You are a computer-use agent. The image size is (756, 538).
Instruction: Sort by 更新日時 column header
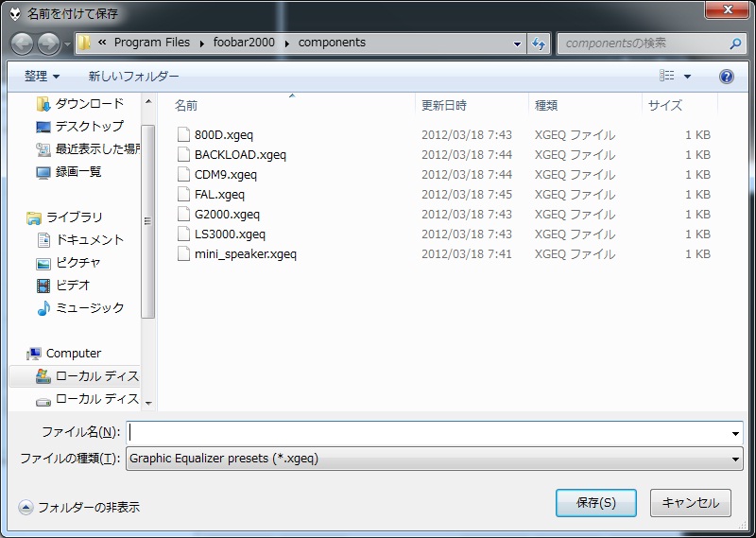point(444,105)
